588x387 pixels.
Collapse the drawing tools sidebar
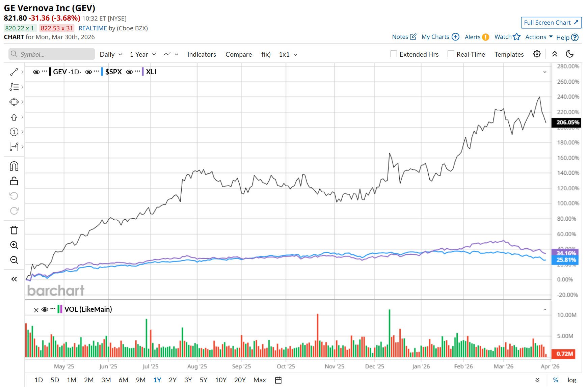pos(14,279)
